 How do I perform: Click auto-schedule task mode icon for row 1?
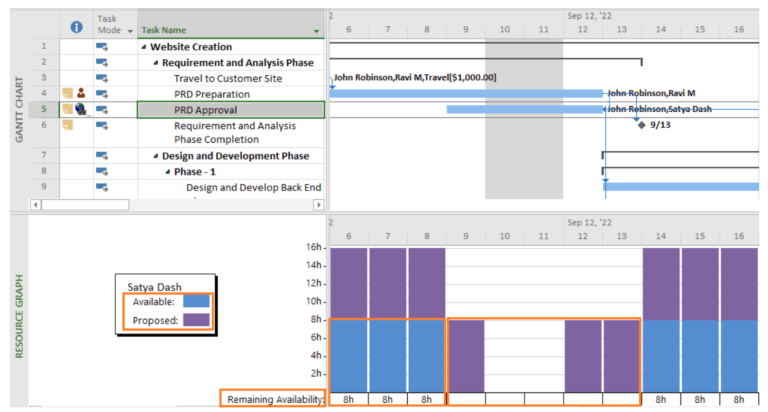101,47
